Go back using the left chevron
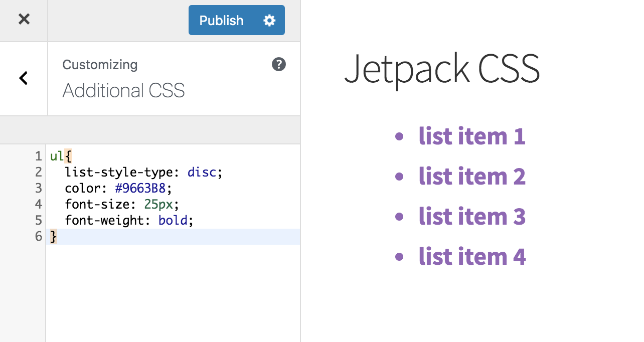The image size is (644, 342). tap(23, 78)
